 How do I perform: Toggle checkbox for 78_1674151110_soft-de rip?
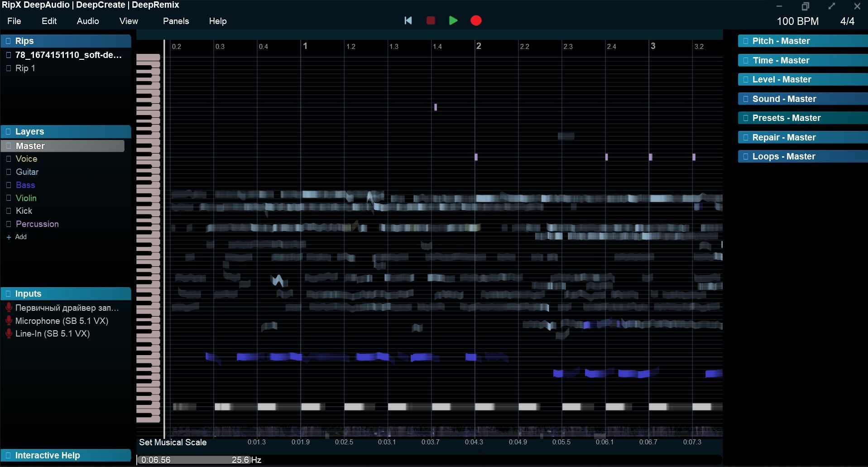[x=9, y=55]
